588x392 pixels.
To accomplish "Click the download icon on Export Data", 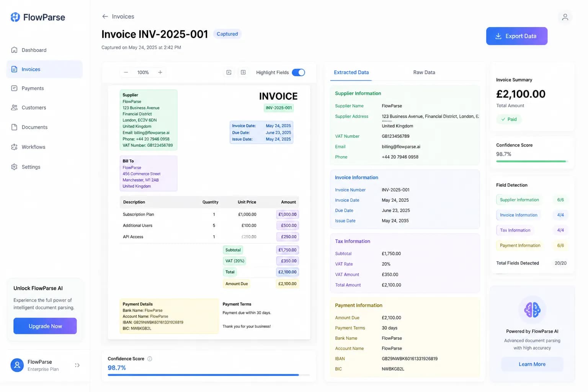I will (498, 36).
